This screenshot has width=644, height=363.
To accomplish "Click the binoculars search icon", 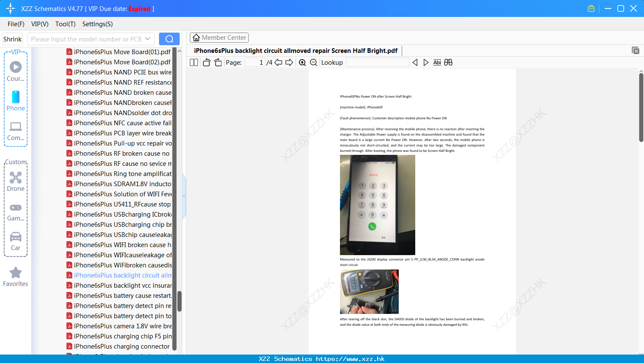I will coord(448,62).
